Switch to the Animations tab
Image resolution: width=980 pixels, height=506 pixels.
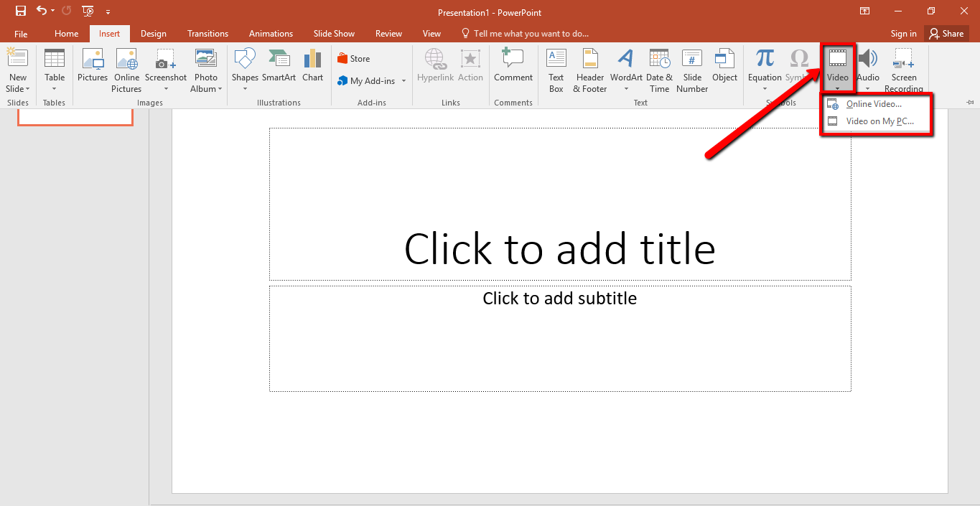coord(271,33)
